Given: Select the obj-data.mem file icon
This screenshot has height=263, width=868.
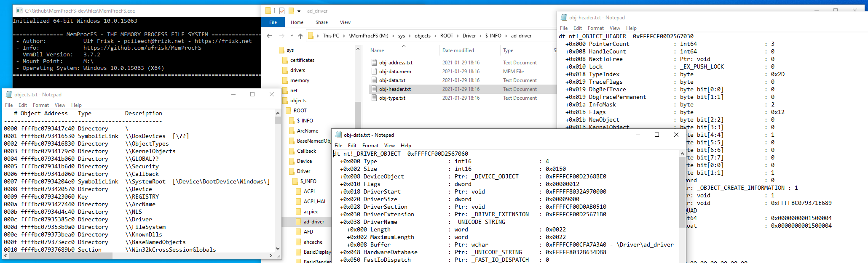Looking at the screenshot, I should (x=374, y=71).
